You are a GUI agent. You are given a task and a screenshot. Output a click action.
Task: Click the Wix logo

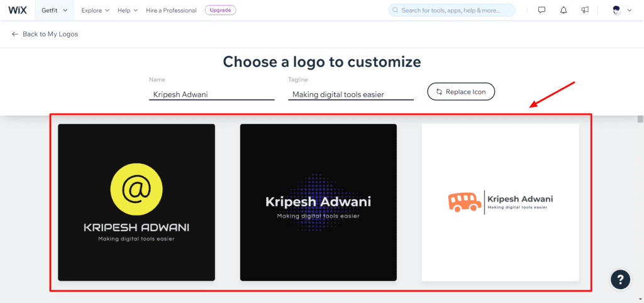(17, 10)
